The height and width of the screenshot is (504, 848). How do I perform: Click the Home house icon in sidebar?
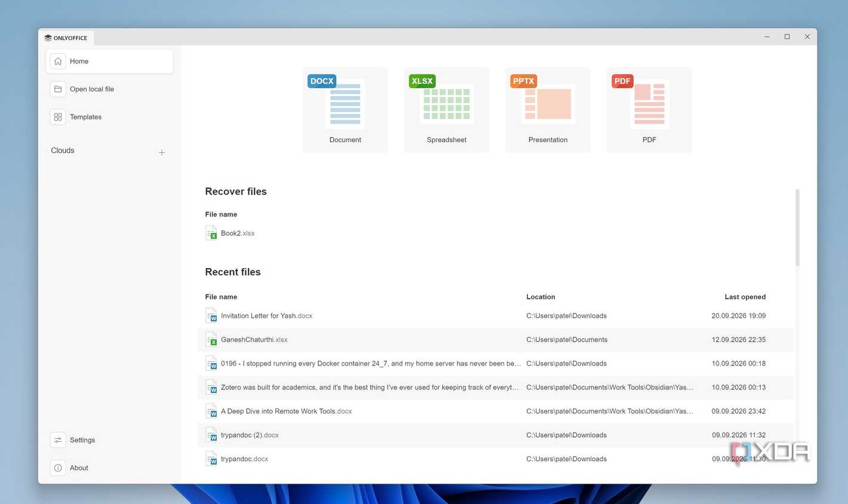(58, 62)
